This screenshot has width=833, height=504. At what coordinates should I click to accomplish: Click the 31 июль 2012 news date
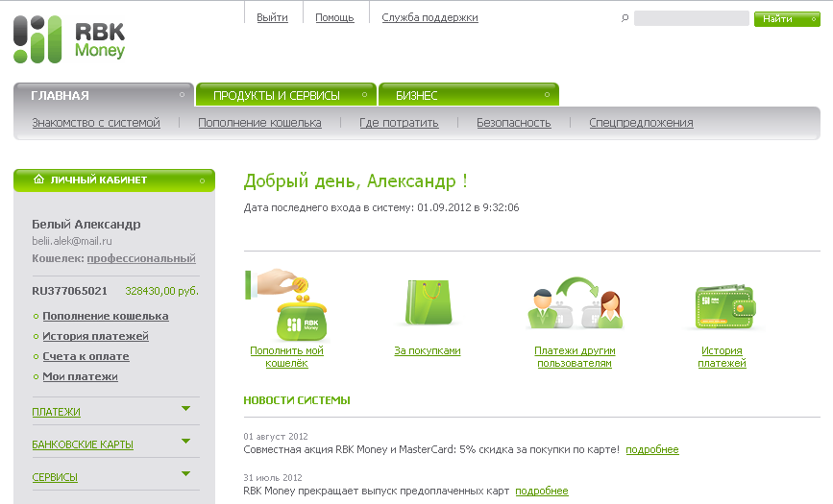pos(273,478)
